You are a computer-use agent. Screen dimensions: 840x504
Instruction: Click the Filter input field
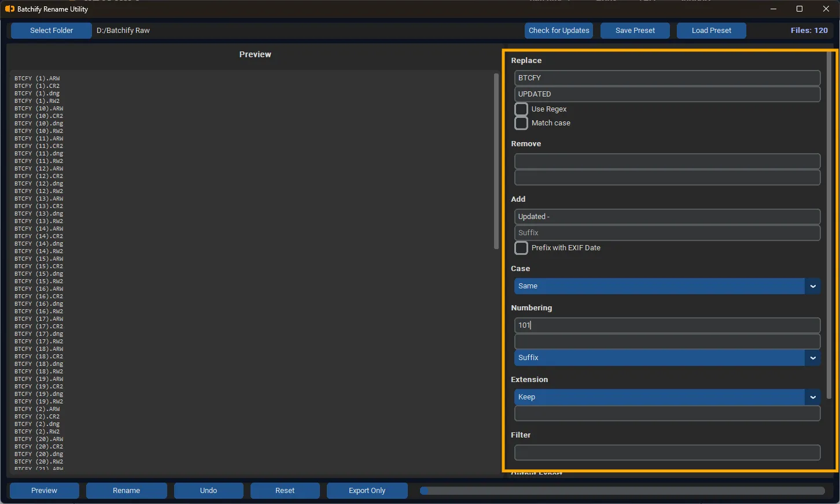tap(666, 452)
